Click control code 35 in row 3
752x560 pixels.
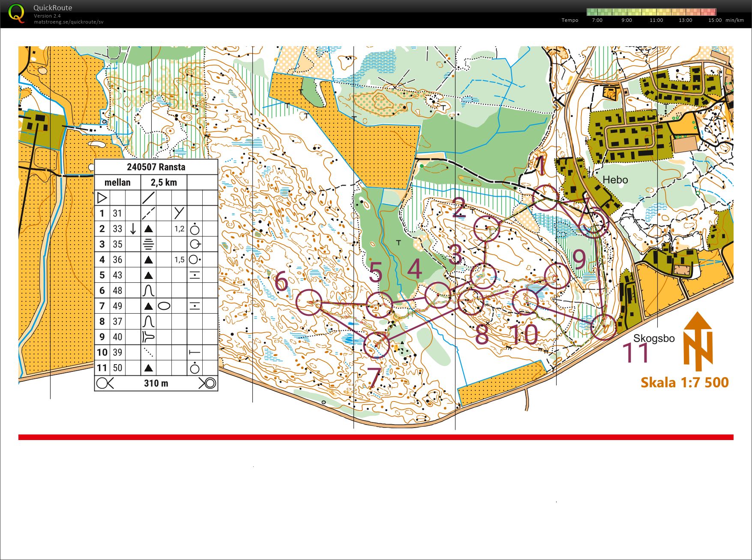[x=117, y=244]
